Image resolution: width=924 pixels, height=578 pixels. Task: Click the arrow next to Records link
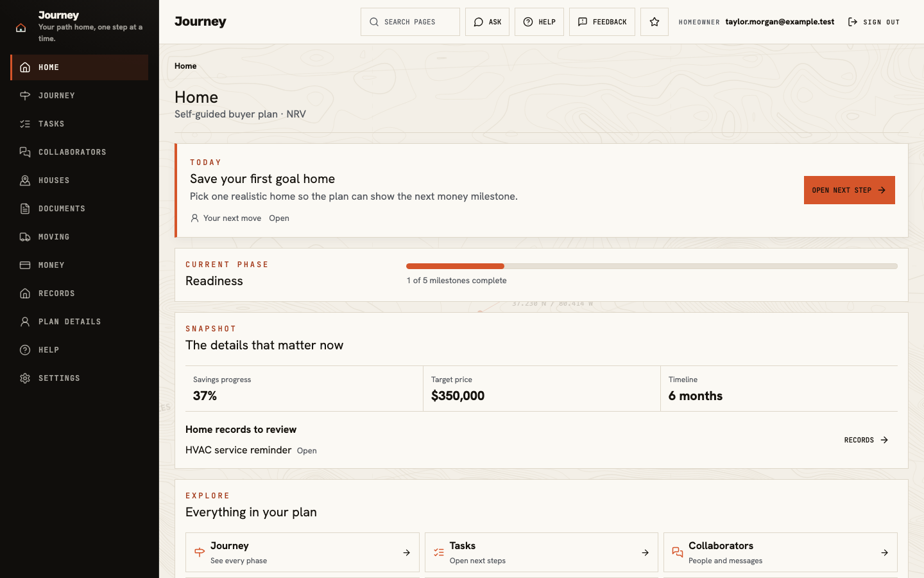(x=884, y=440)
